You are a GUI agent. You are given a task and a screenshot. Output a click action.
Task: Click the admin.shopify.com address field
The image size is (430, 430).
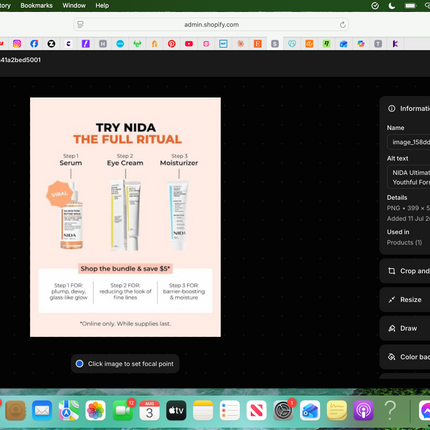tap(211, 25)
